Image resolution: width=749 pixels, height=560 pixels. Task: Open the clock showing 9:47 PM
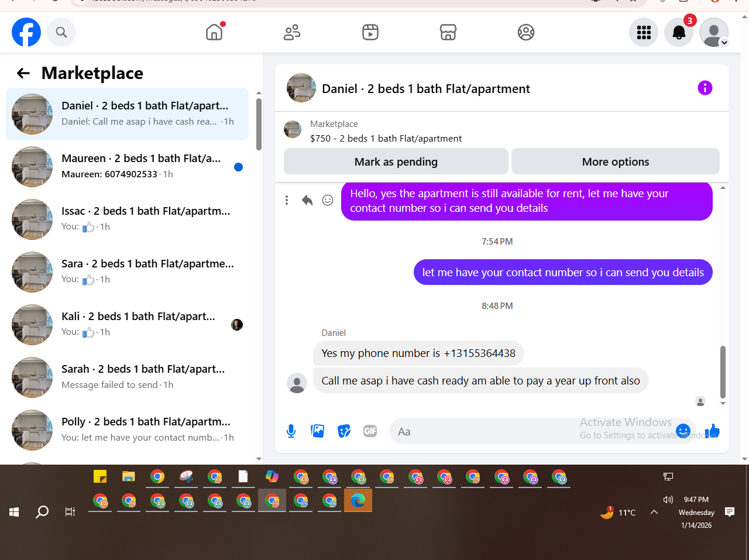696,500
